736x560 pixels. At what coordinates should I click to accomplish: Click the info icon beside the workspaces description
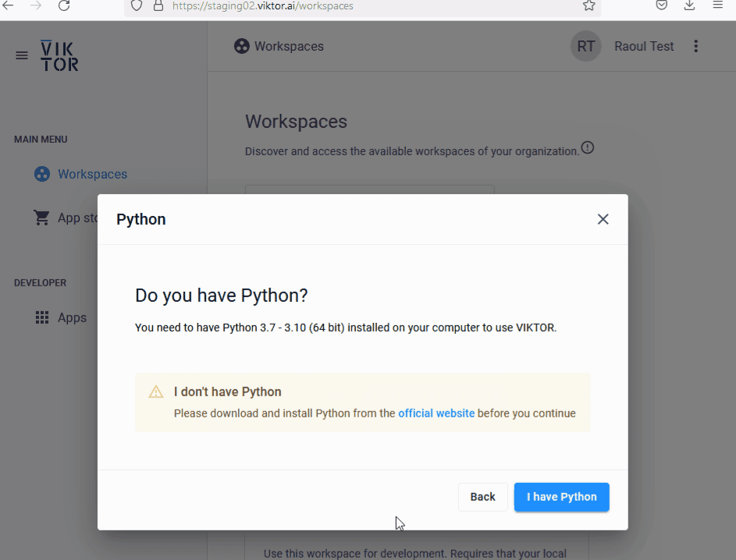588,147
